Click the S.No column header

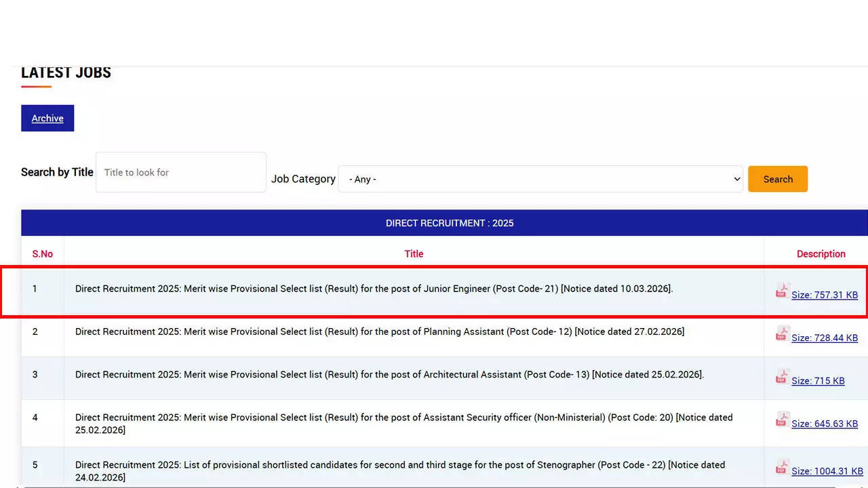(43, 254)
